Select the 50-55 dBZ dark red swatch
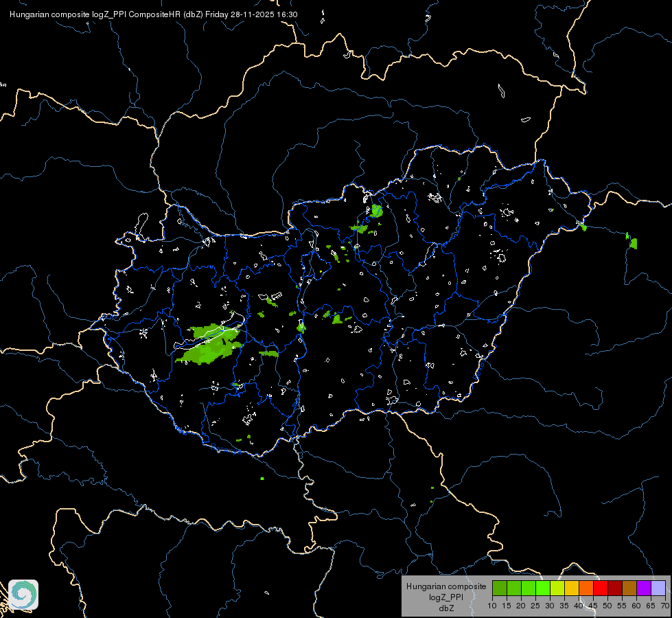Viewport: 672px width, 618px height. click(615, 588)
